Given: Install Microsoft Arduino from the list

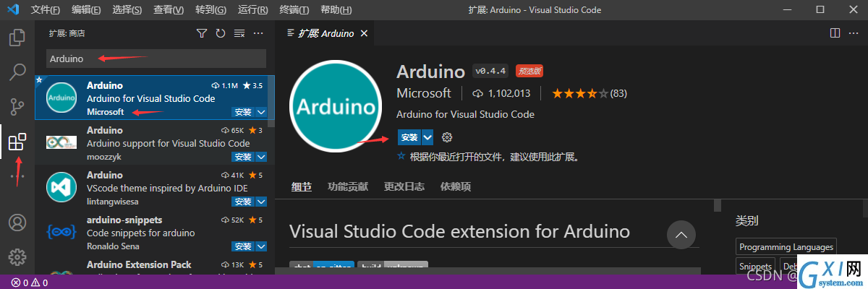Looking at the screenshot, I should click(243, 112).
